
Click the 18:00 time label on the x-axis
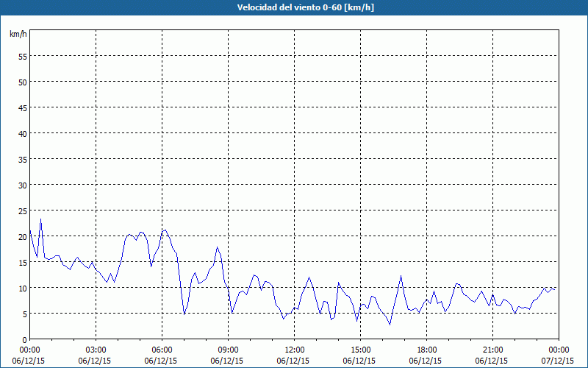(426, 350)
